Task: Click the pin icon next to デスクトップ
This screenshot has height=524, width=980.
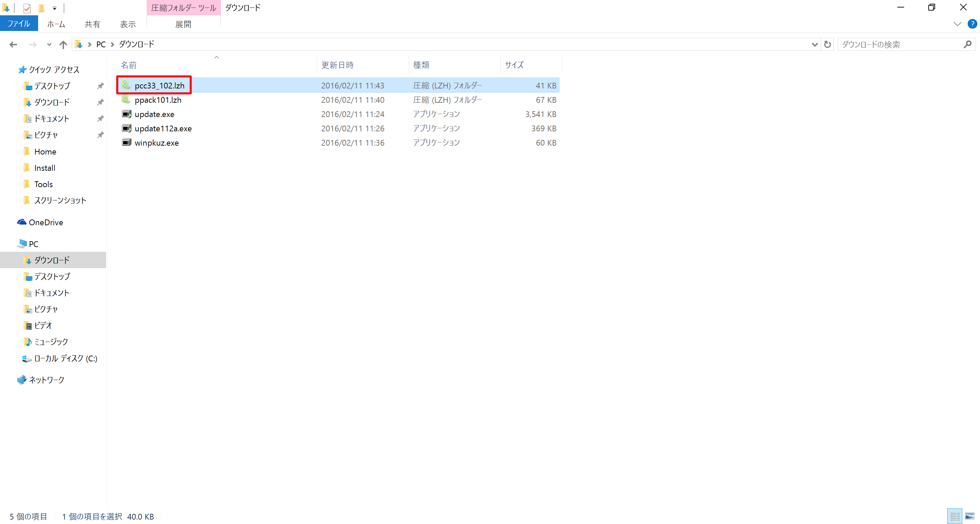Action: click(x=100, y=86)
